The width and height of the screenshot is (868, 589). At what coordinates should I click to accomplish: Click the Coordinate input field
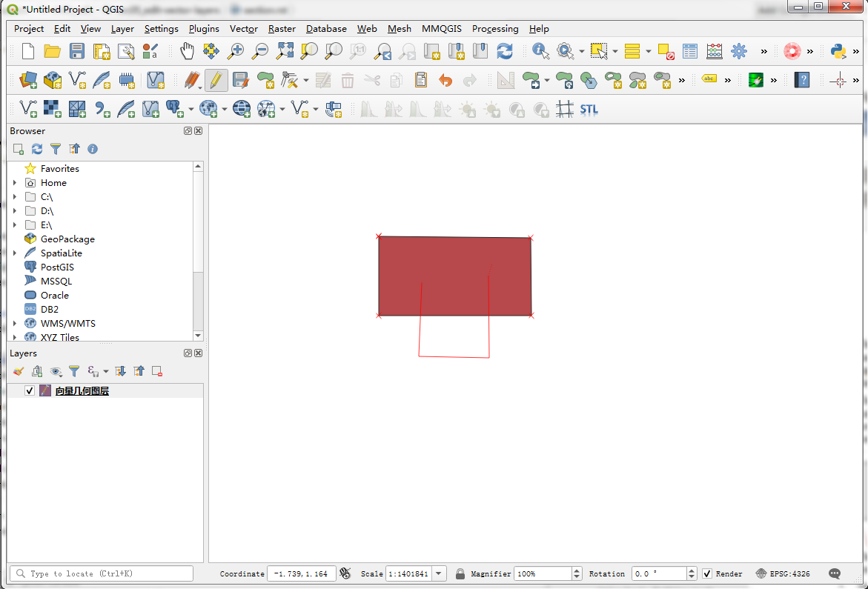pyautogui.click(x=301, y=573)
